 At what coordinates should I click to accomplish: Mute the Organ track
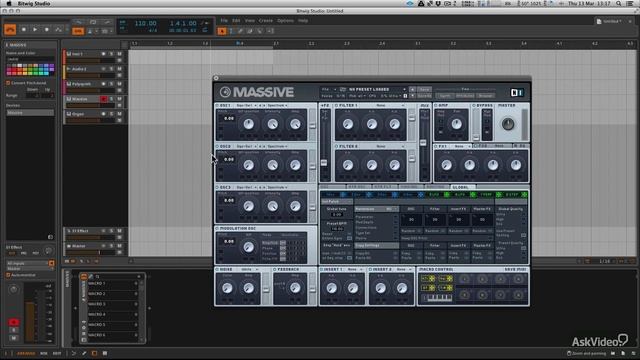click(120, 114)
